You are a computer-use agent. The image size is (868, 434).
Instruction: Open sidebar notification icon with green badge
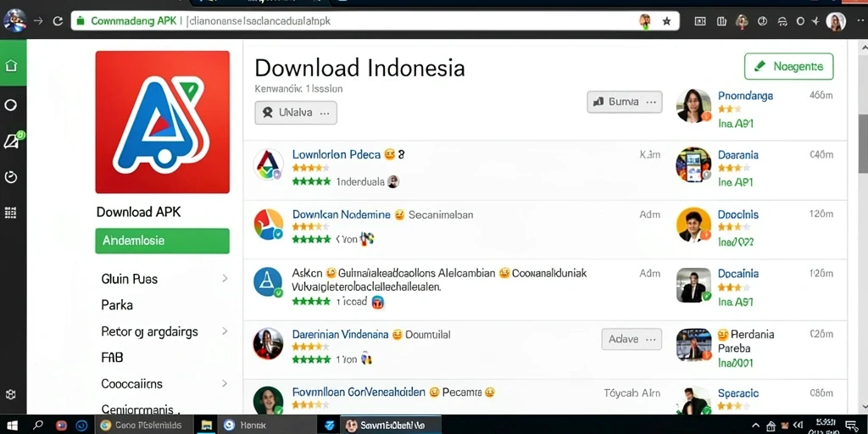coord(12,141)
